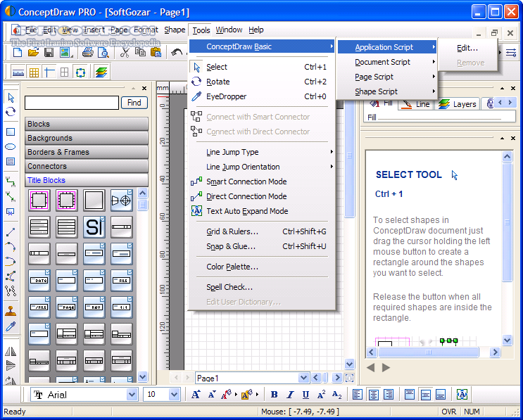Click the library search input field
The width and height of the screenshot is (523, 420).
click(72, 103)
